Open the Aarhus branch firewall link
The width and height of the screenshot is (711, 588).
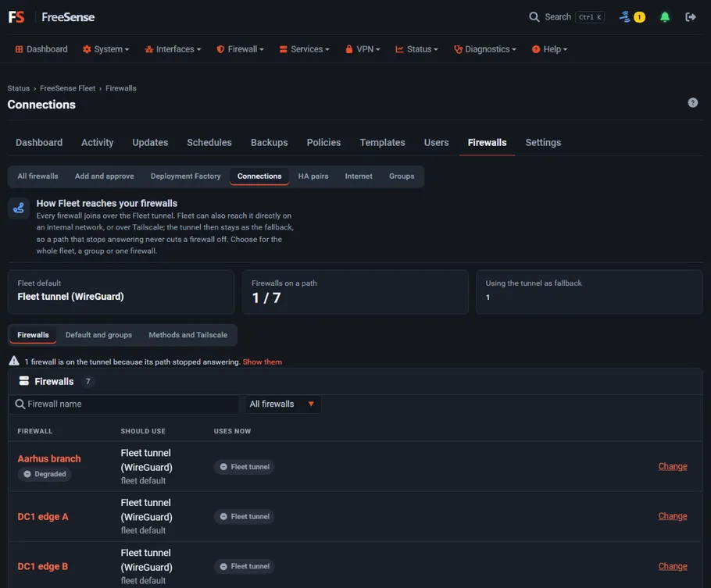coord(49,459)
